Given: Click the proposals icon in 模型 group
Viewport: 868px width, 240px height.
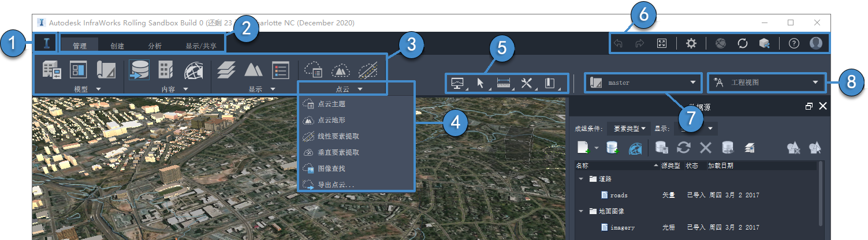Looking at the screenshot, I should tap(107, 70).
